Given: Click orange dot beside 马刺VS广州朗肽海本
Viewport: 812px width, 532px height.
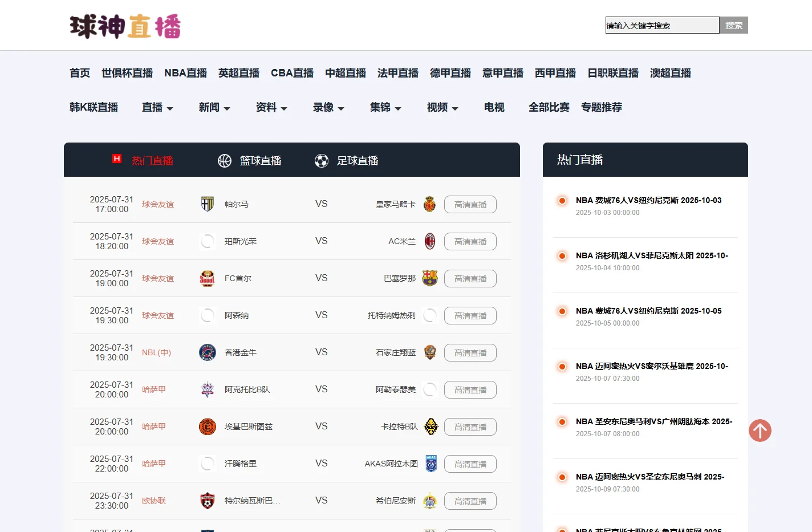Looking at the screenshot, I should pos(562,421).
